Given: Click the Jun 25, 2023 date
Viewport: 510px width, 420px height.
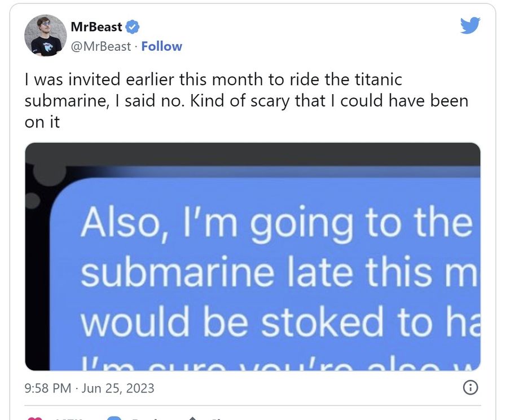Looking at the screenshot, I should (x=118, y=388).
